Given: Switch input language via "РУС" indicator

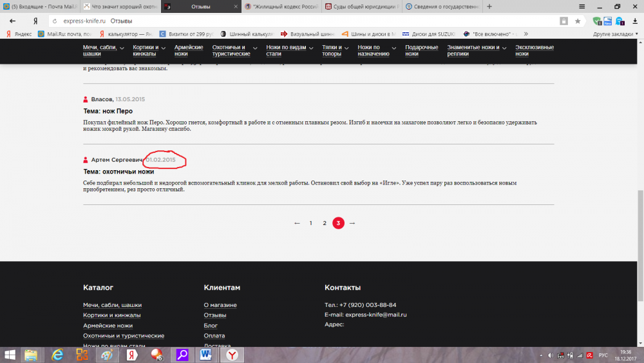Looking at the screenshot, I should [x=603, y=355].
